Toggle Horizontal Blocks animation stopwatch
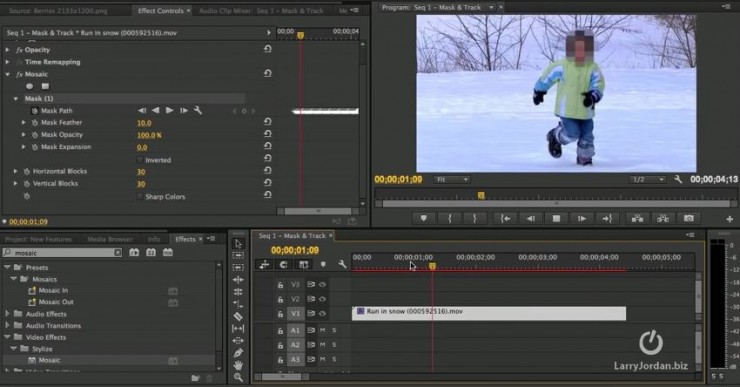The image size is (740, 387). (x=26, y=171)
